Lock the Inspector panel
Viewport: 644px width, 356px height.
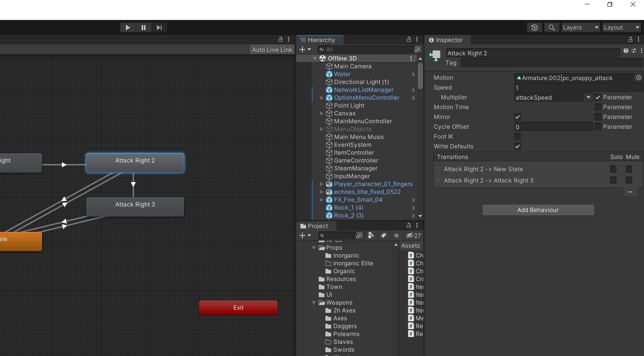630,40
